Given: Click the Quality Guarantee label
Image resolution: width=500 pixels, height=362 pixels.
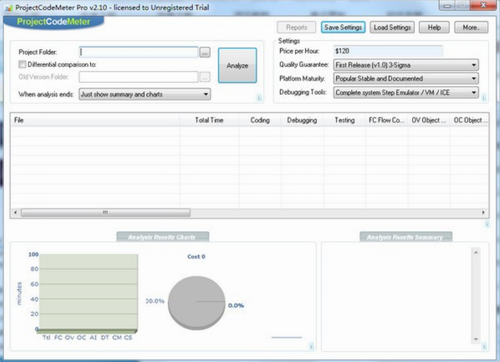Looking at the screenshot, I should click(x=304, y=65).
